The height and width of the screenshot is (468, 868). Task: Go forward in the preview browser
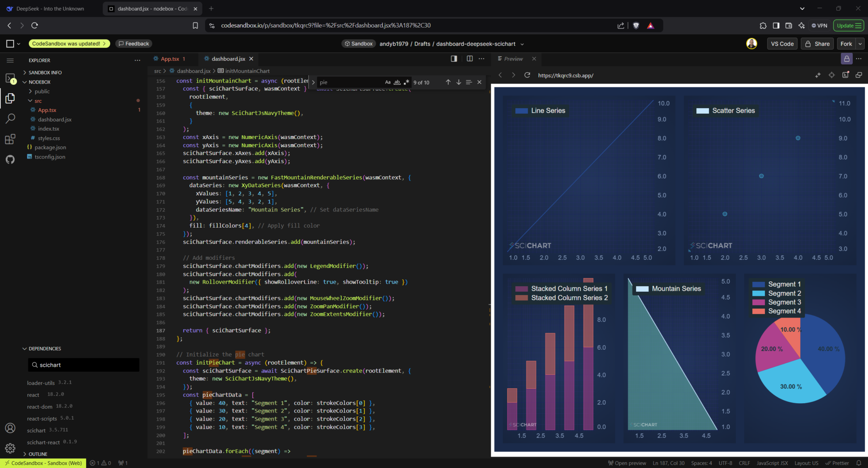pos(514,75)
